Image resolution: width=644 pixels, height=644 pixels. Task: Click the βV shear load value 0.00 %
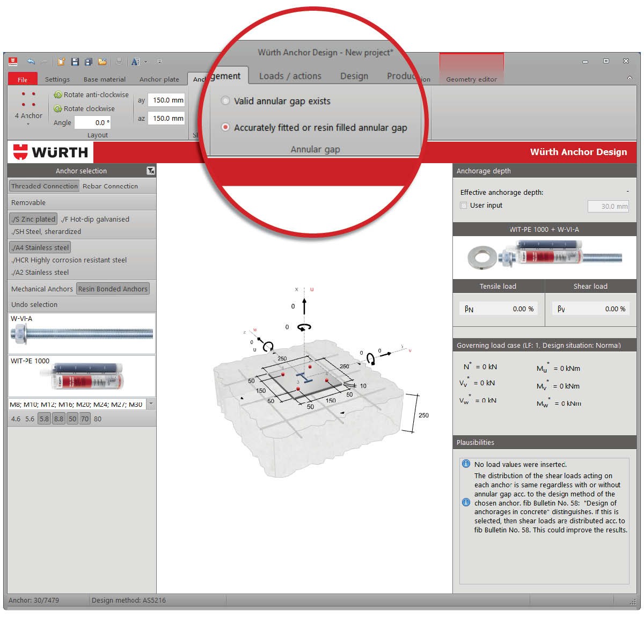(x=615, y=309)
